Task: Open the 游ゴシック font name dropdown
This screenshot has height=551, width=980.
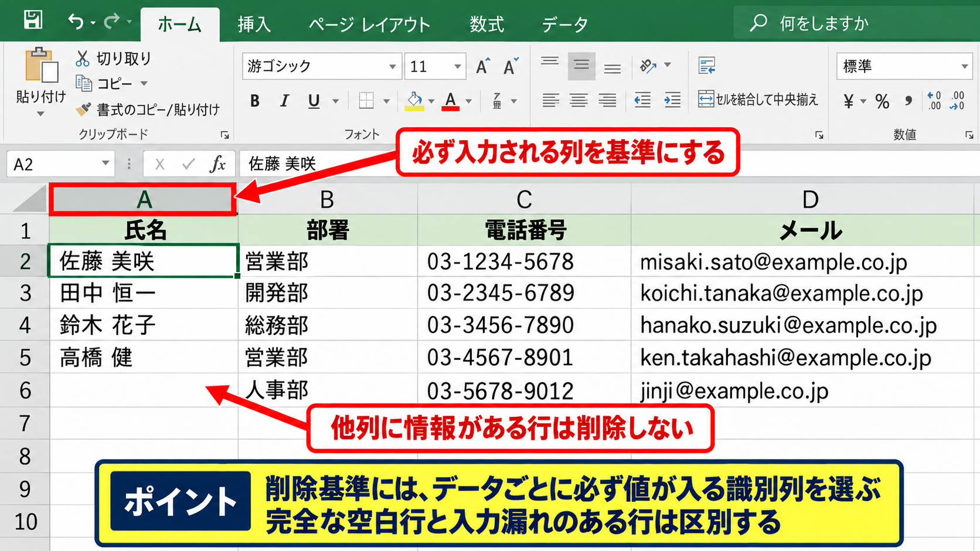Action: (x=392, y=67)
